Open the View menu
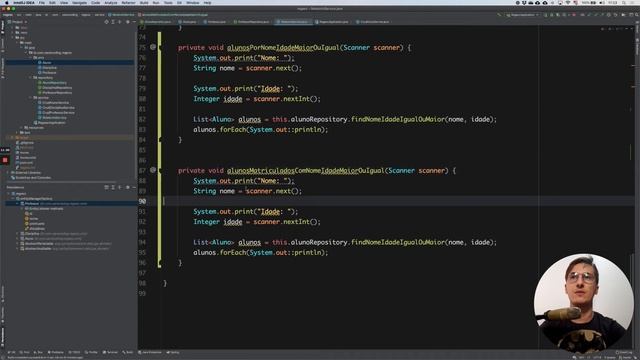 pos(64,2)
